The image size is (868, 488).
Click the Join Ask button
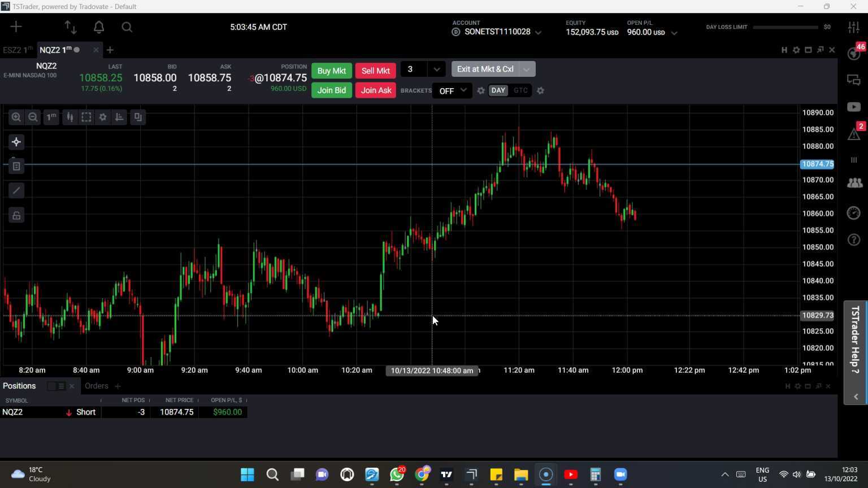pyautogui.click(x=375, y=90)
